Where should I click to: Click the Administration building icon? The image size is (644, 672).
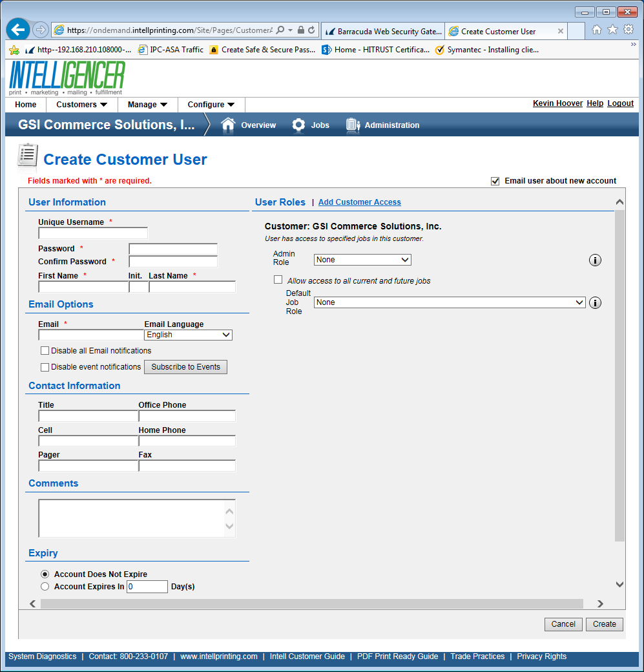pyautogui.click(x=353, y=125)
